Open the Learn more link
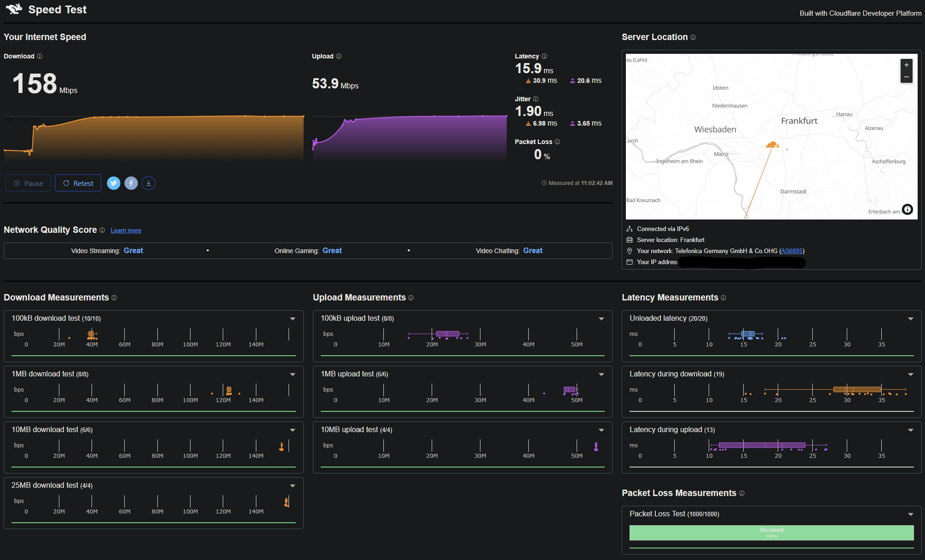The width and height of the screenshot is (925, 560). tap(126, 231)
